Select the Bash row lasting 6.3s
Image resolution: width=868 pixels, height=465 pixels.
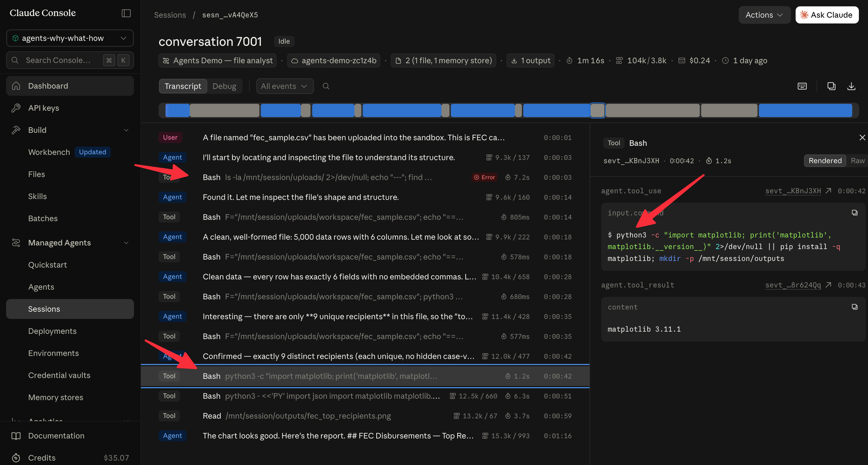[x=365, y=396]
